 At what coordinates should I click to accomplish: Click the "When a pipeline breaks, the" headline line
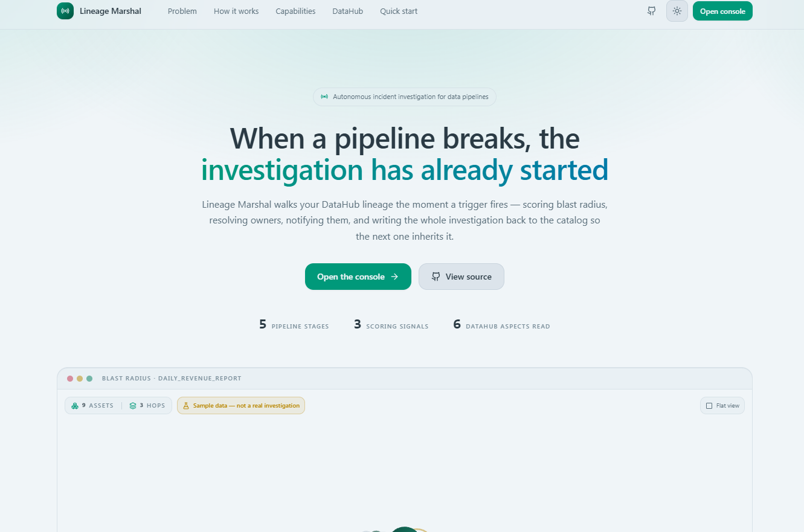(x=405, y=139)
